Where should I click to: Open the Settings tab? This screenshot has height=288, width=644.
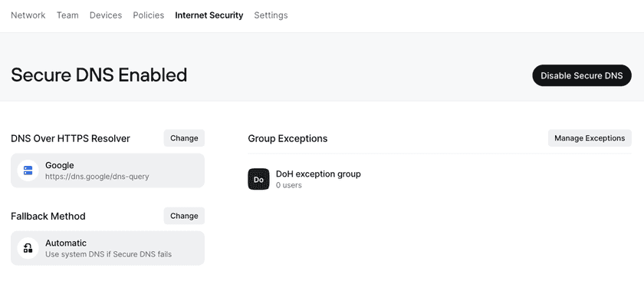(x=271, y=15)
